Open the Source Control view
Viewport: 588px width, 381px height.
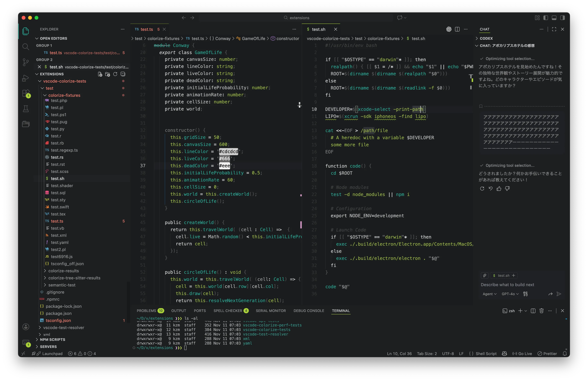[x=26, y=62]
